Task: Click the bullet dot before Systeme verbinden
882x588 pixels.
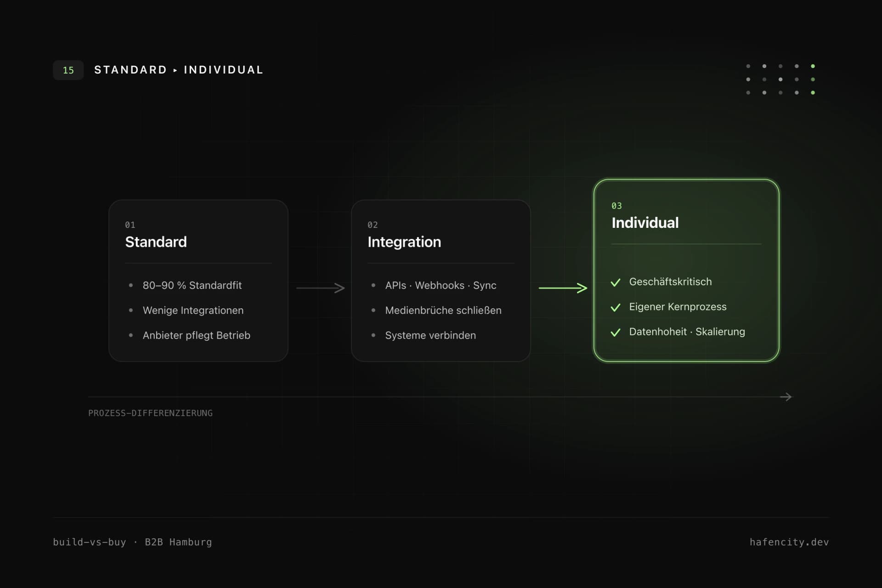Action: point(373,335)
